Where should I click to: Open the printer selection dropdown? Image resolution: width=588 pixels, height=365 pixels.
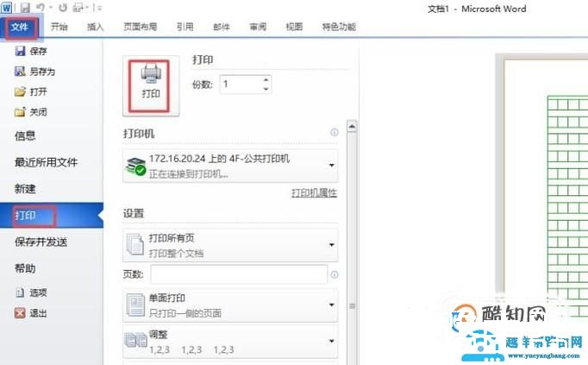pos(230,166)
